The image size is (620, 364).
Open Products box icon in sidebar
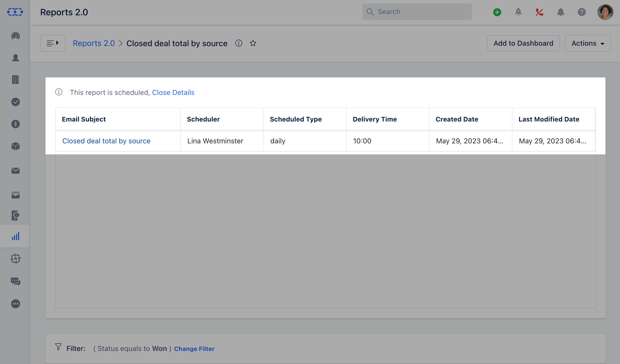(x=15, y=146)
